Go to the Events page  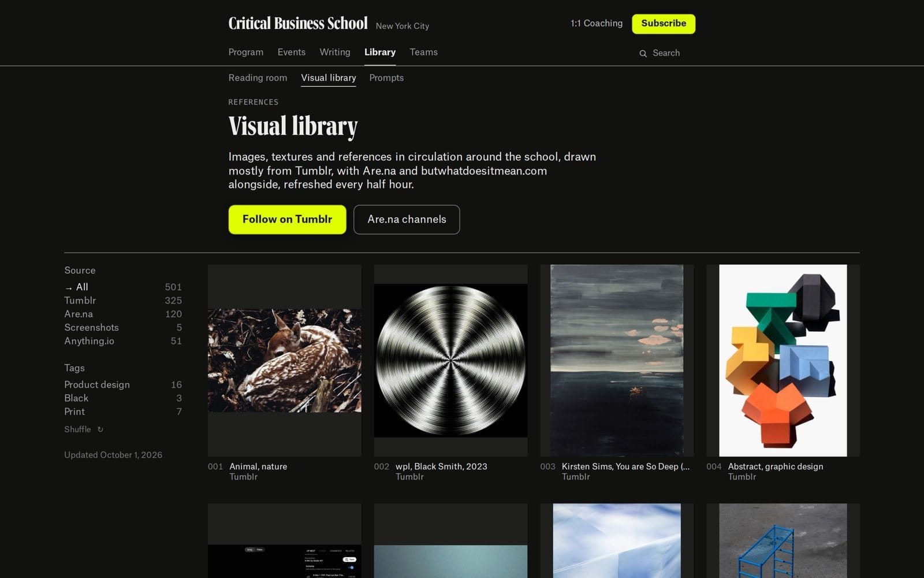[292, 52]
